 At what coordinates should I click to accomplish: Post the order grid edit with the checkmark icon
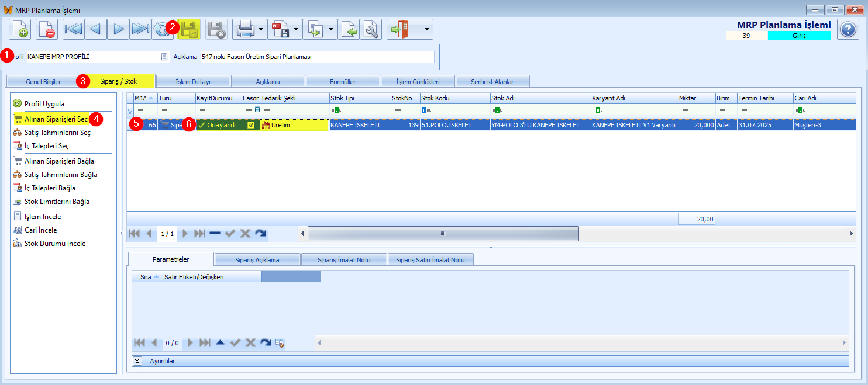coord(230,233)
